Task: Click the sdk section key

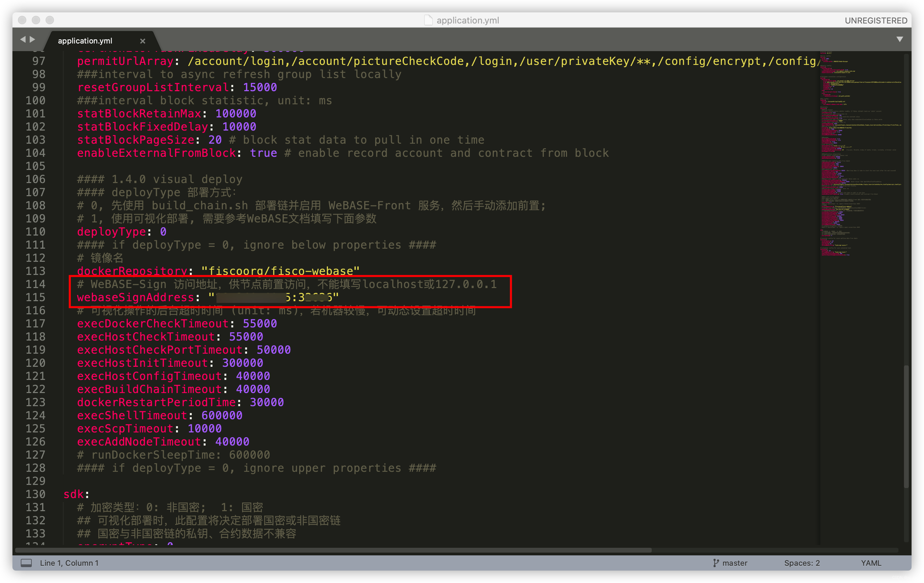Action: [73, 494]
